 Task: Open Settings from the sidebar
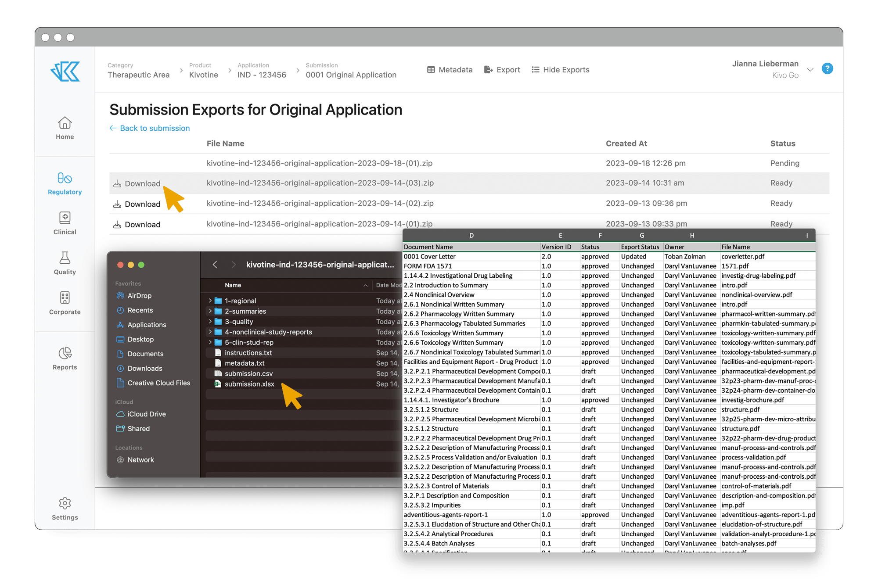click(x=65, y=509)
